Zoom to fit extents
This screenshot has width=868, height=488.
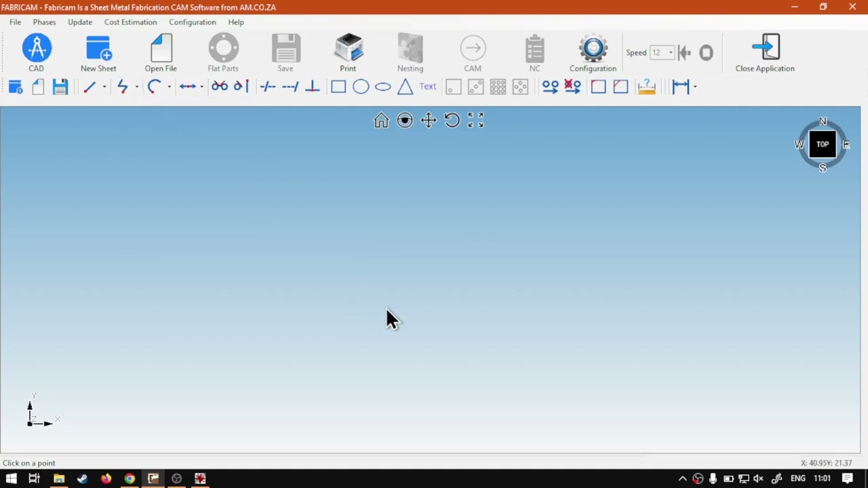point(476,121)
